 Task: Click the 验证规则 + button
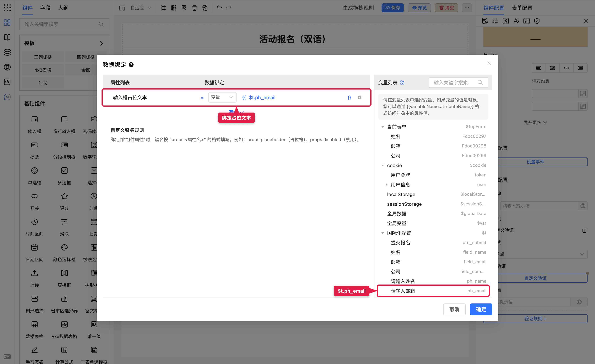point(535,319)
